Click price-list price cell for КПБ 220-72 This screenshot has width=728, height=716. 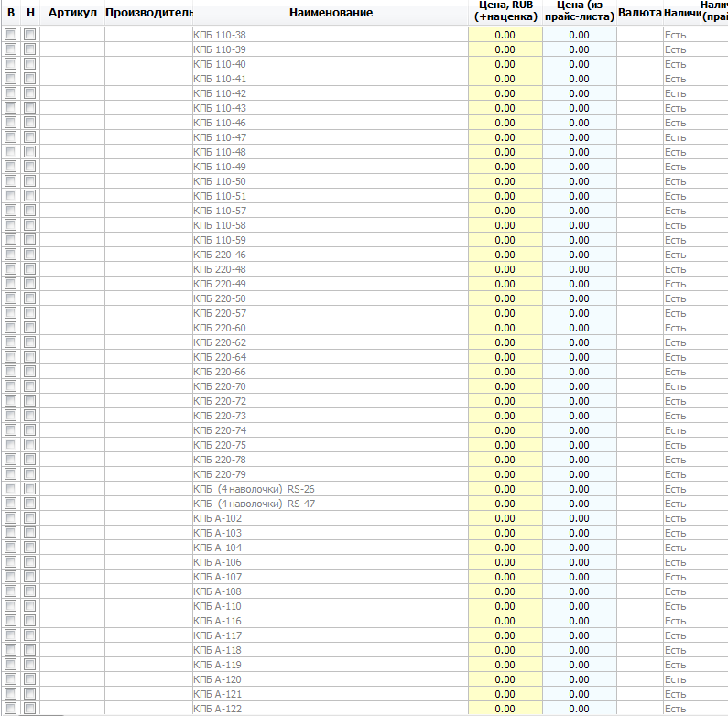coord(580,401)
